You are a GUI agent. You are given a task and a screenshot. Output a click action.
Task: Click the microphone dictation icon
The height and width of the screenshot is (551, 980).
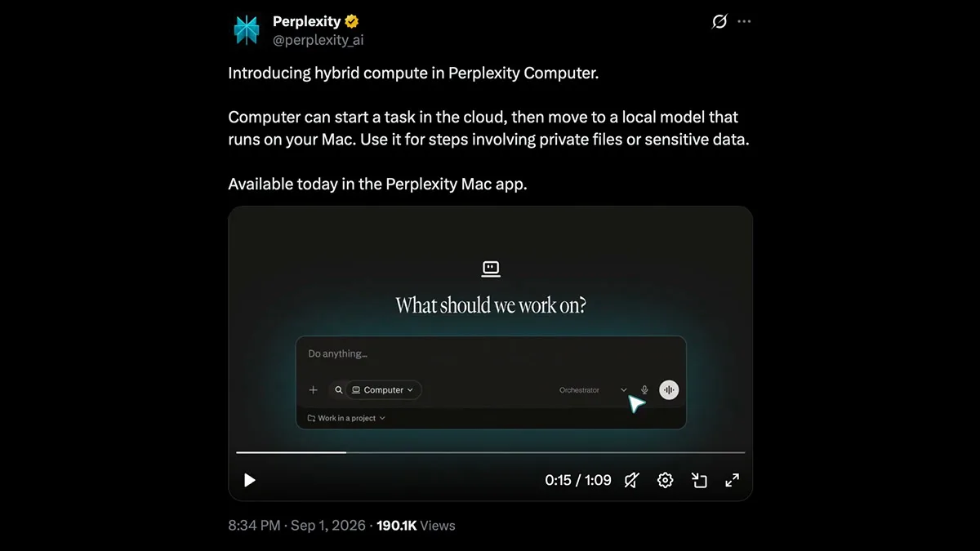point(645,390)
